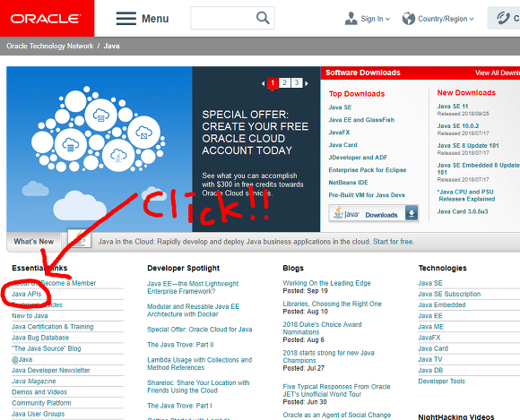Open the What's New tab
This screenshot has height=420, width=520.
33,242
